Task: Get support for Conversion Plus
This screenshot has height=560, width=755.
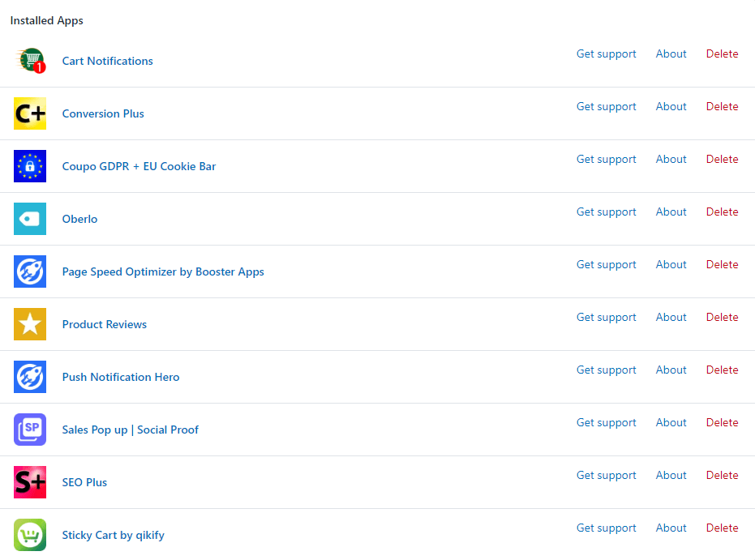Action: [606, 106]
